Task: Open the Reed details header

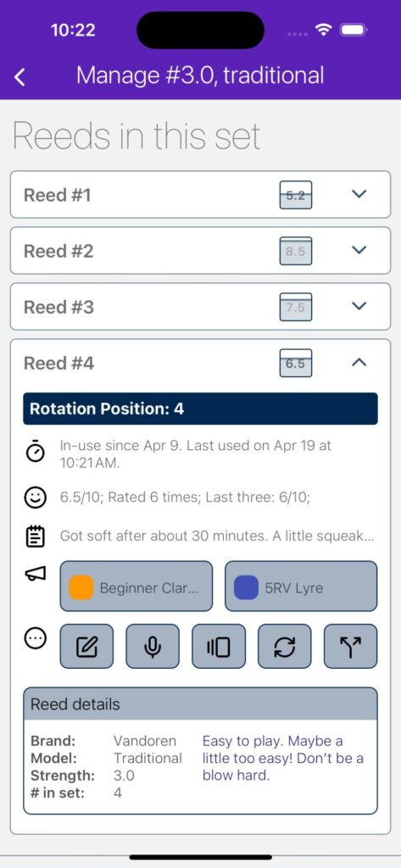Action: [x=200, y=704]
